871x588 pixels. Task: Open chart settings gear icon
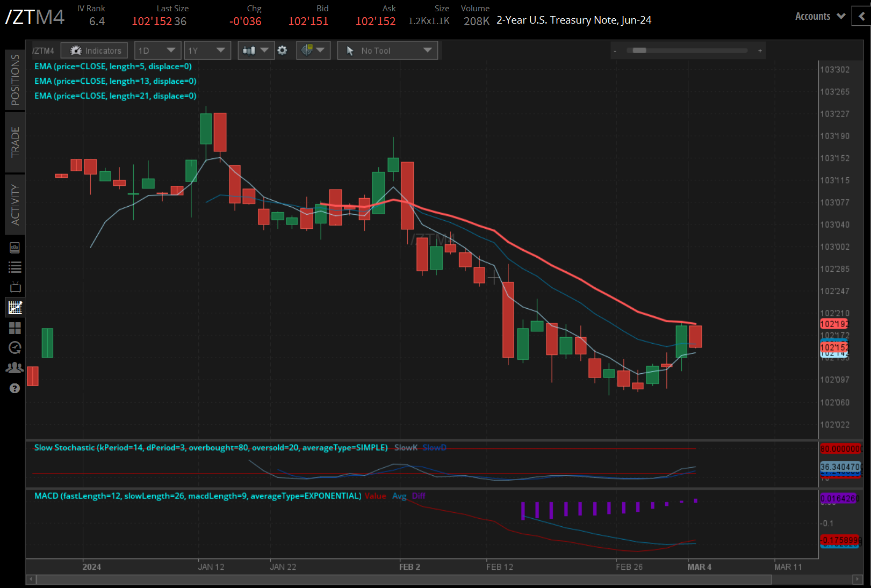tap(282, 50)
